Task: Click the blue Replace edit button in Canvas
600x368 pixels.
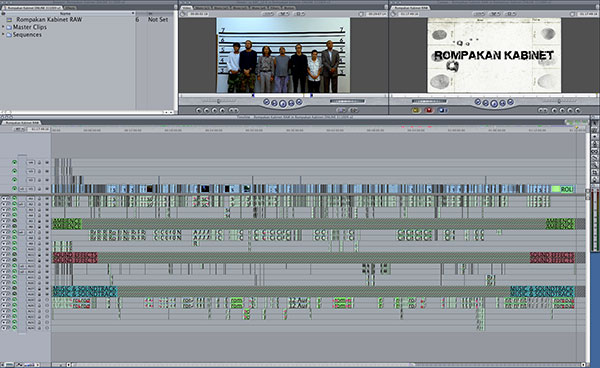Action: coord(443,110)
